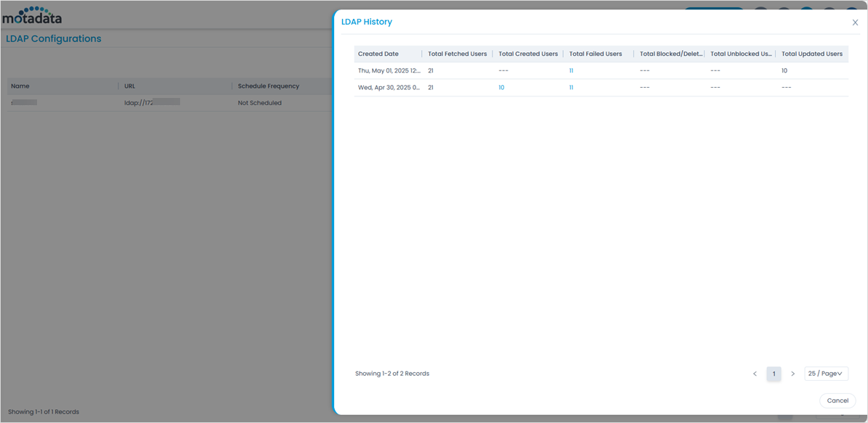Open 11 failed users for May 01

pos(572,71)
